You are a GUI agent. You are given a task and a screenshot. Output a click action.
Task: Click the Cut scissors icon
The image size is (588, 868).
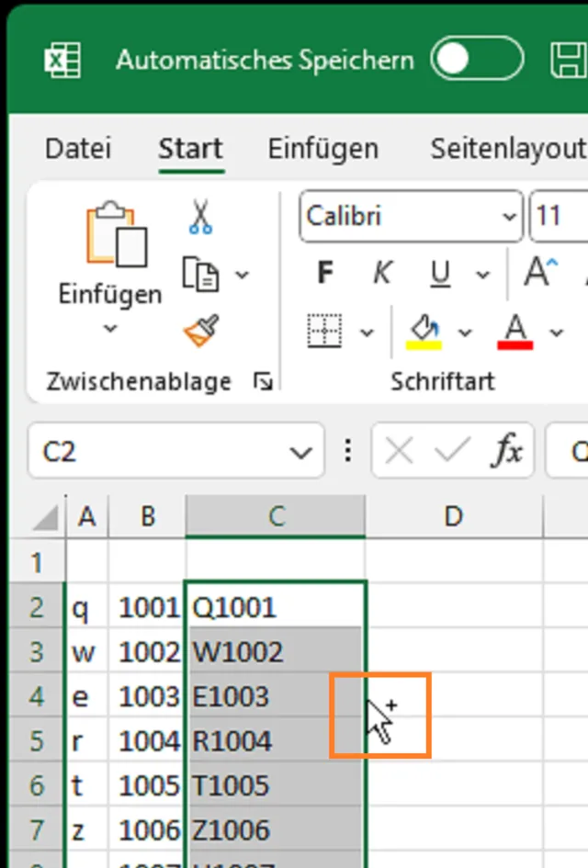coord(200,217)
